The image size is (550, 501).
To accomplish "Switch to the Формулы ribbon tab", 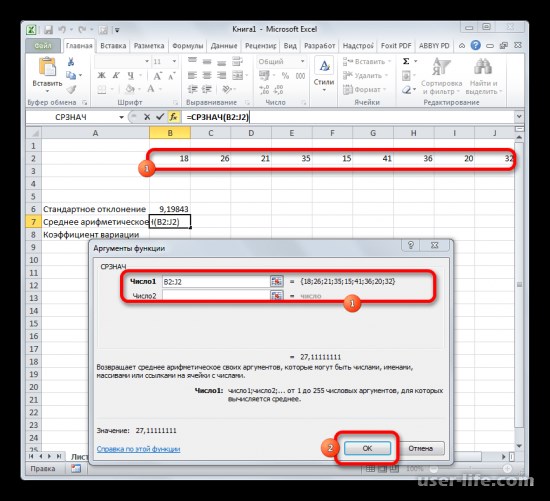I will pos(188,46).
